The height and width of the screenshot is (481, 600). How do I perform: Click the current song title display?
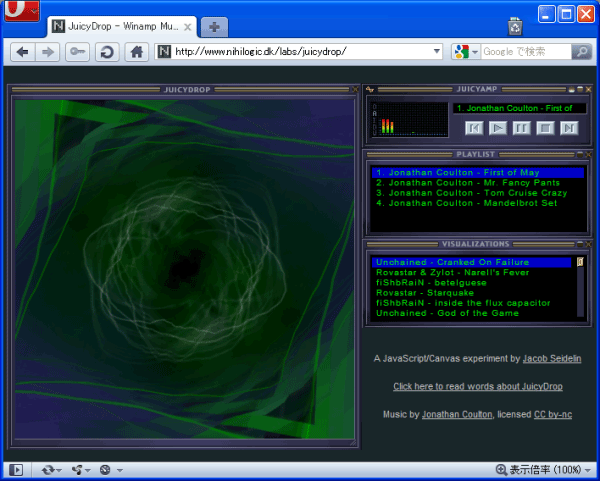pyautogui.click(x=520, y=108)
